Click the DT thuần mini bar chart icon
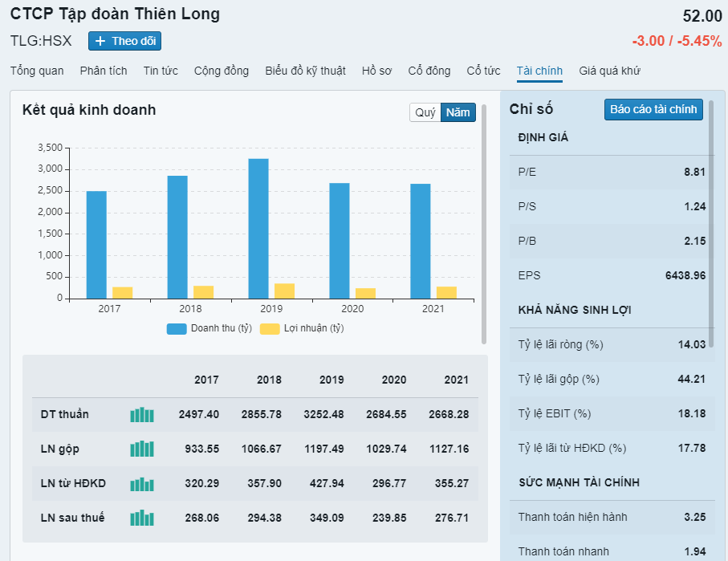728x561 pixels. click(x=142, y=415)
